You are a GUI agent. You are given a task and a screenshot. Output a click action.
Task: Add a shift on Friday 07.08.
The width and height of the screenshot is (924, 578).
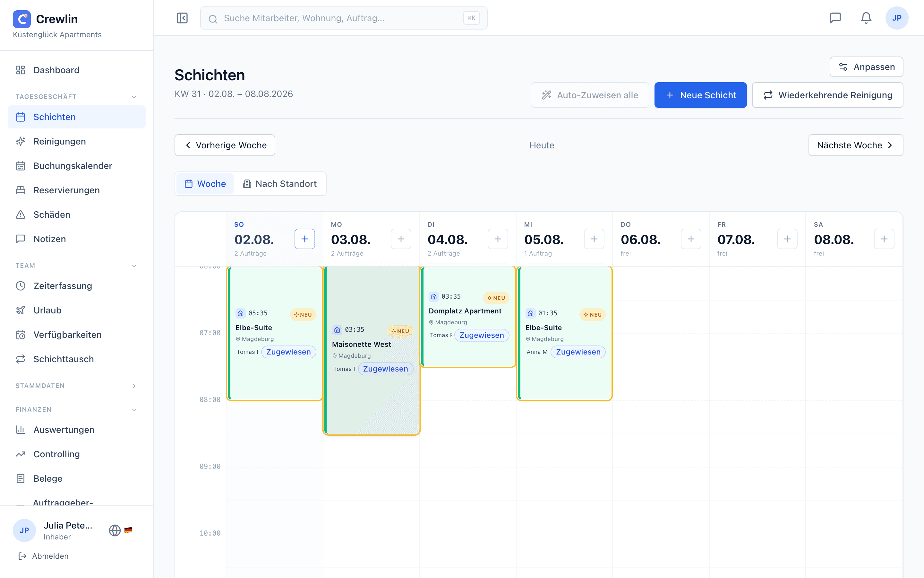(x=787, y=239)
